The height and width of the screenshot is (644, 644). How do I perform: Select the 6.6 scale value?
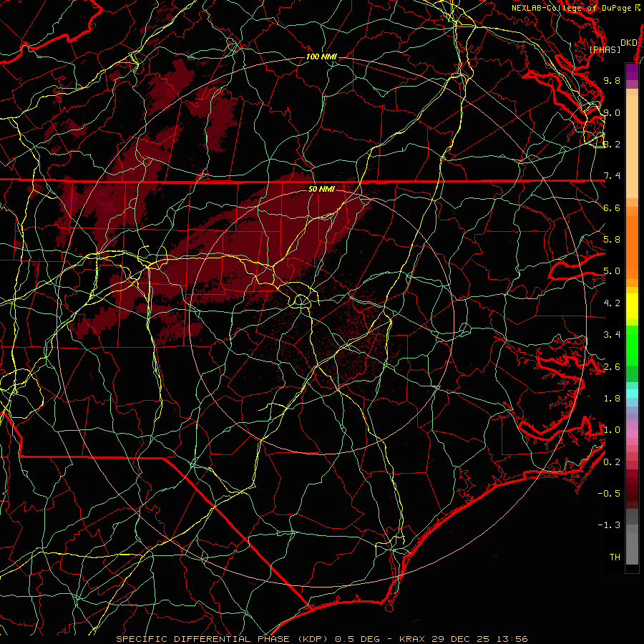(x=612, y=208)
